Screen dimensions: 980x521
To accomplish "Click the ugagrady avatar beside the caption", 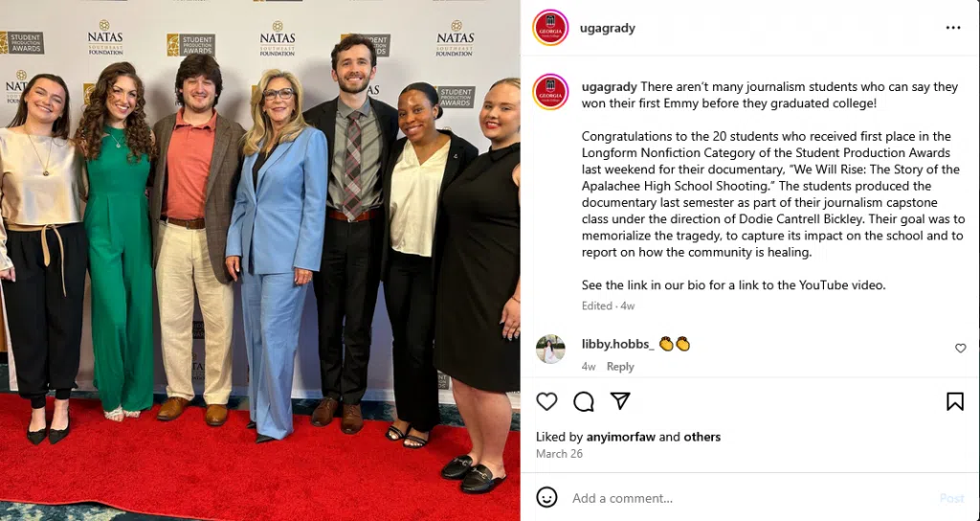I will [550, 91].
